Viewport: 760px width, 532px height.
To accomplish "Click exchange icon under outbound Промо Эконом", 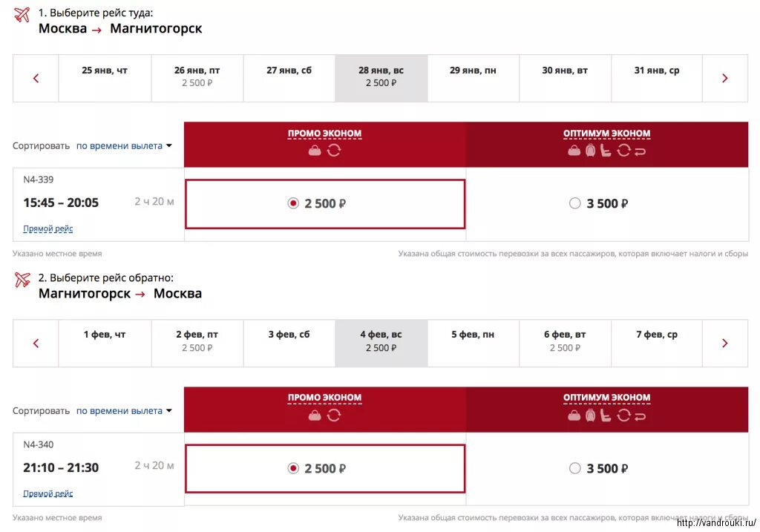I will pos(333,151).
